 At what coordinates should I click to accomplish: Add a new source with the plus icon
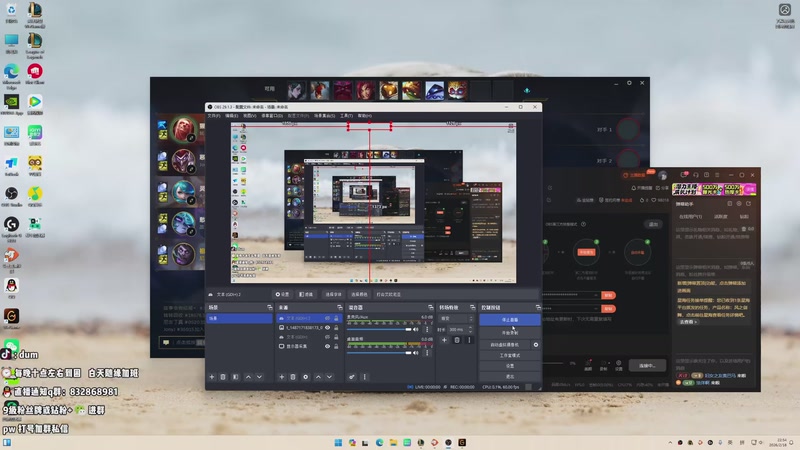coord(281,377)
